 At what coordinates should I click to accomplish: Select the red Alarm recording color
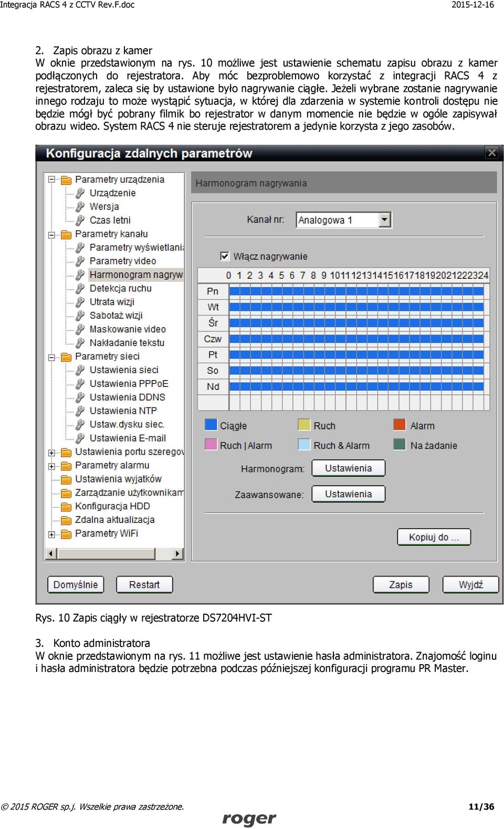pos(400,424)
